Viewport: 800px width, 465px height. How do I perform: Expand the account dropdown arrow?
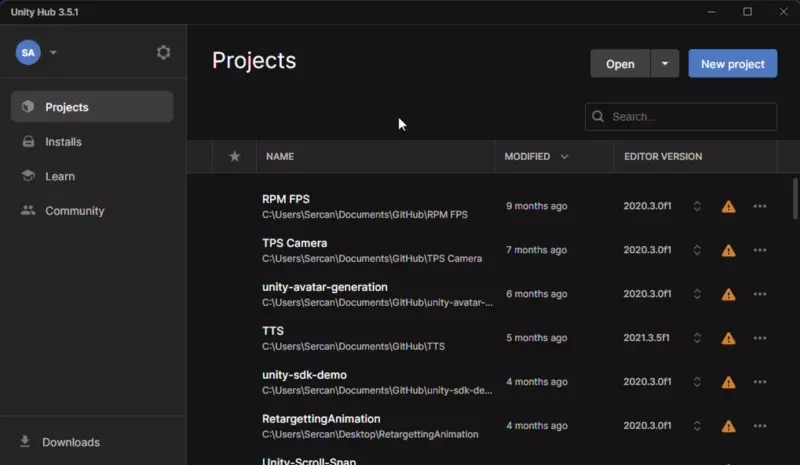pyautogui.click(x=53, y=53)
